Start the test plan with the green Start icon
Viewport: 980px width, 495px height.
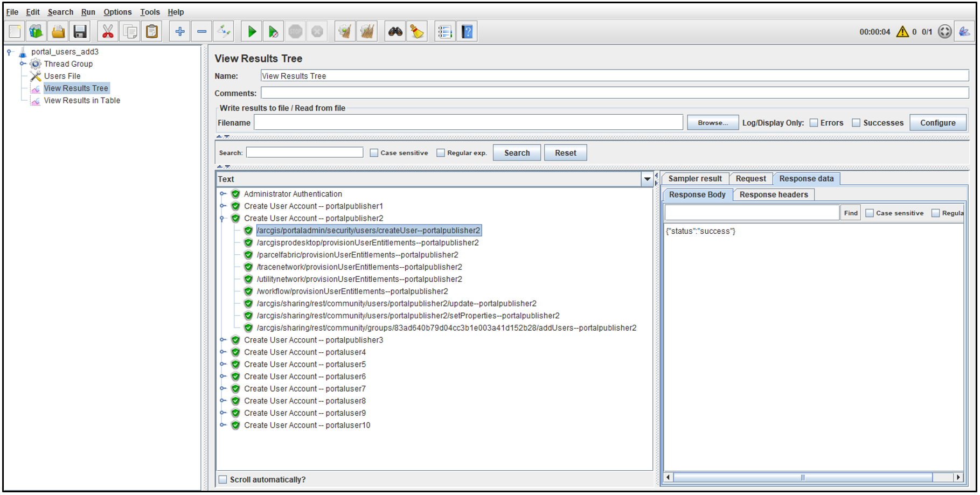click(x=251, y=31)
